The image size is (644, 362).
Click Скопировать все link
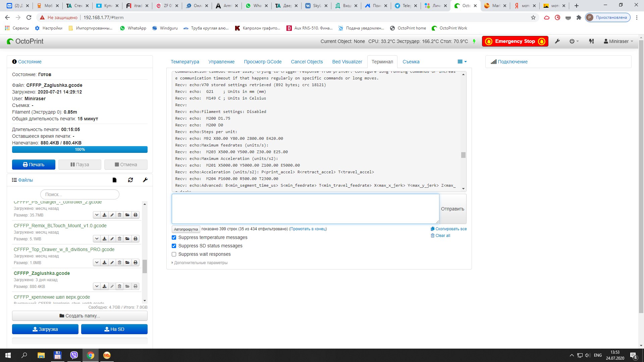click(x=449, y=229)
